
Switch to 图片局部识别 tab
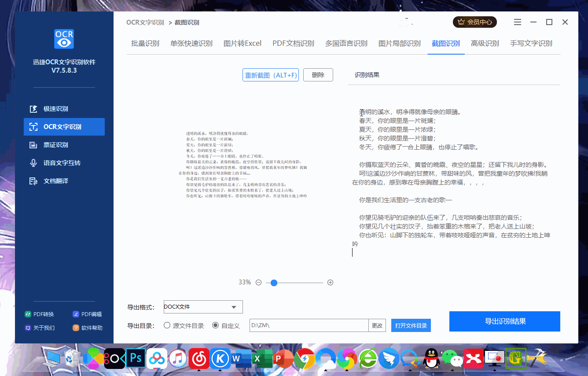coord(400,43)
